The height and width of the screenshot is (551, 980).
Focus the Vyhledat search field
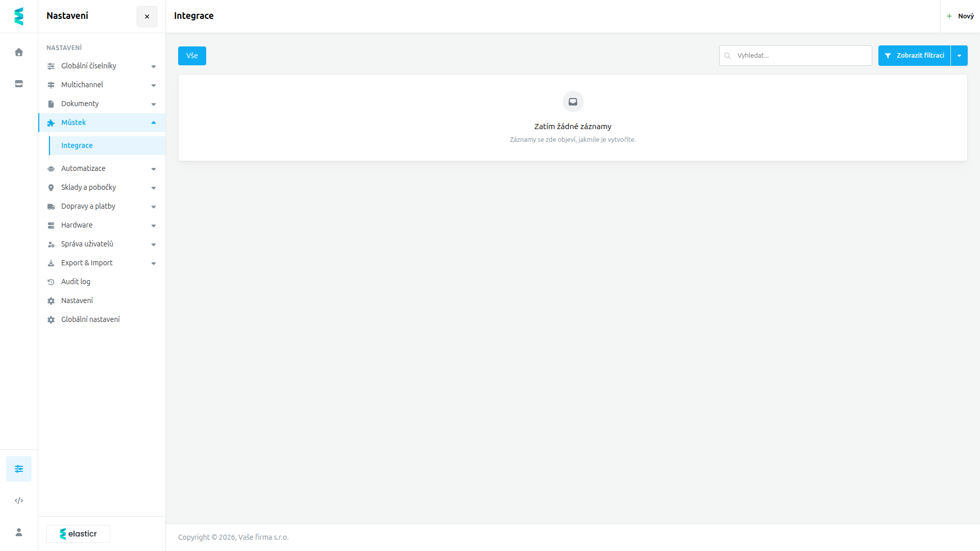point(795,56)
